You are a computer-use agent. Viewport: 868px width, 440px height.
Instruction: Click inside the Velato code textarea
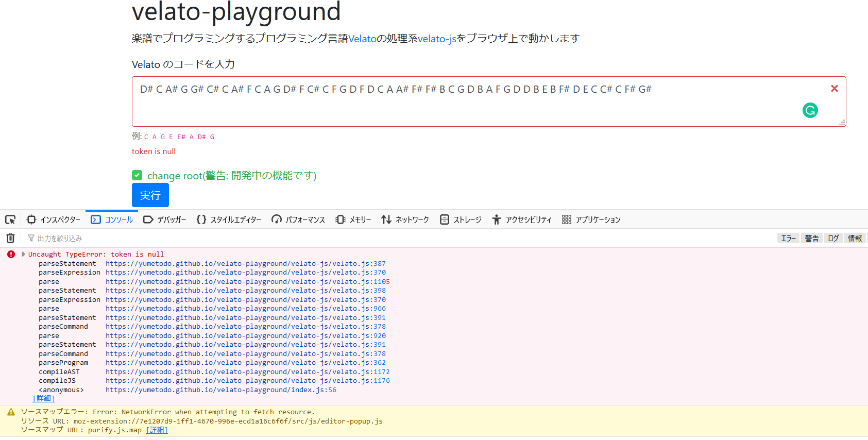[x=489, y=101]
